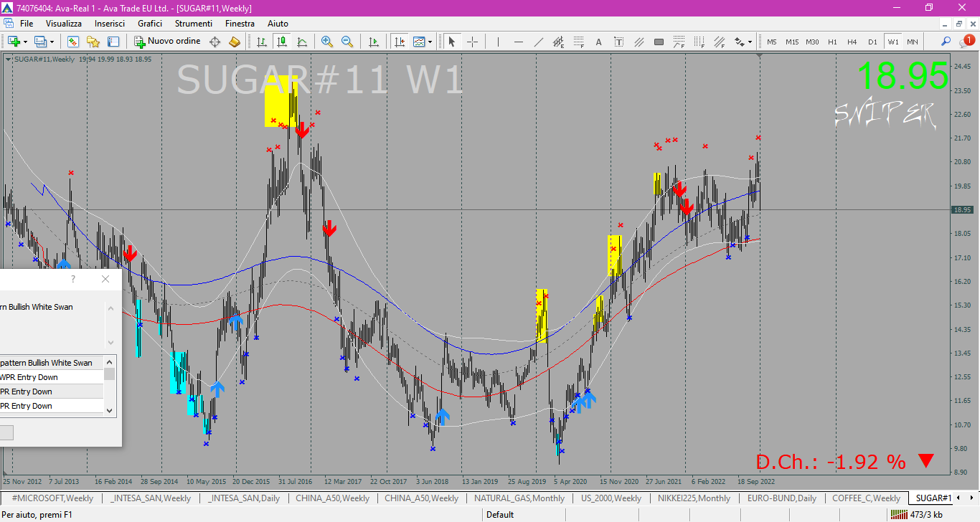Viewport: 980px width, 522px height.
Task: Open the Navigator favorites star icon
Action: (x=93, y=42)
